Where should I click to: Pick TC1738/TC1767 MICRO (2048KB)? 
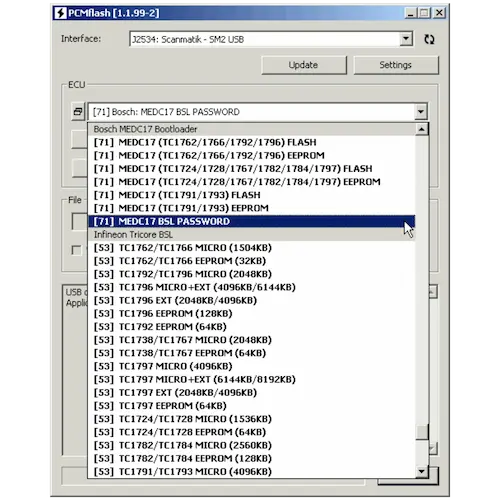pyautogui.click(x=251, y=340)
